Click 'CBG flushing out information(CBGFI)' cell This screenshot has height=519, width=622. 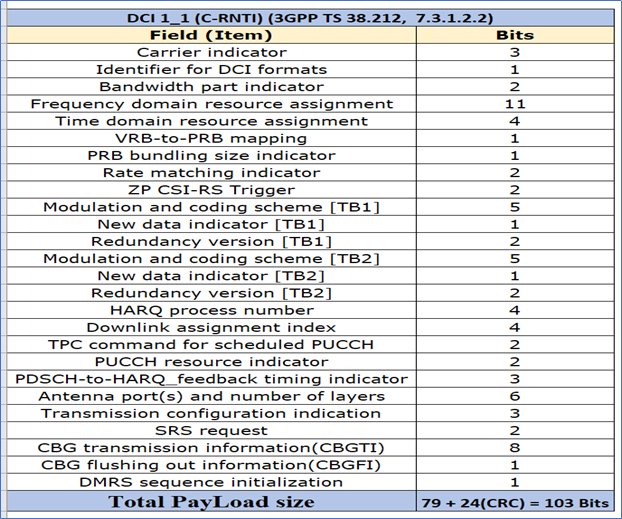pos(211,465)
